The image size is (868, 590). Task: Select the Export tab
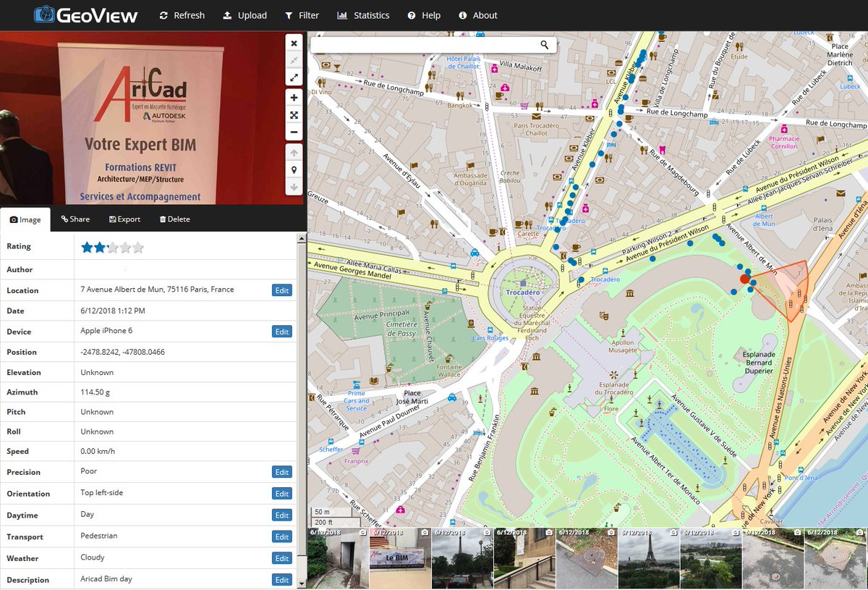(124, 219)
